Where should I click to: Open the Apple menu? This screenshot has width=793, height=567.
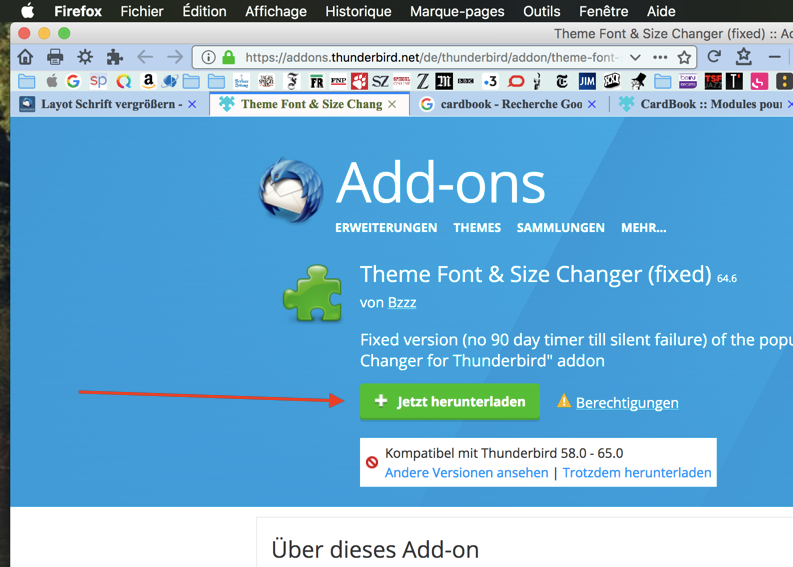point(28,11)
